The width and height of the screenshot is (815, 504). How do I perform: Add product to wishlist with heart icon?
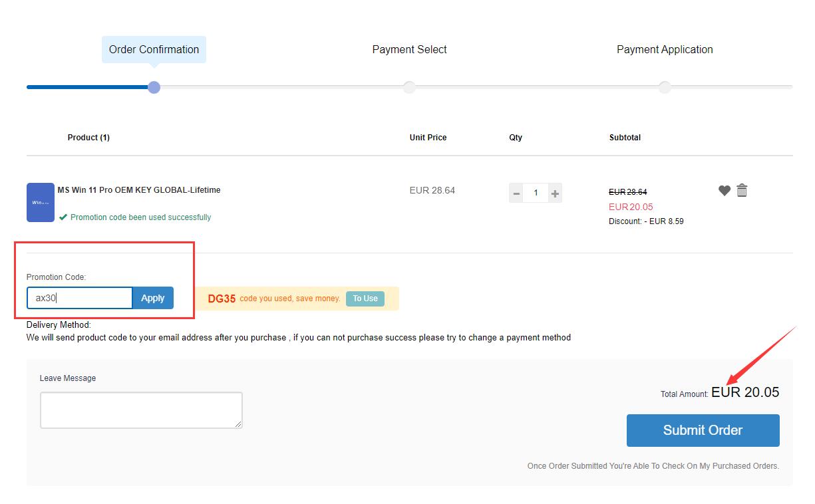click(x=725, y=191)
